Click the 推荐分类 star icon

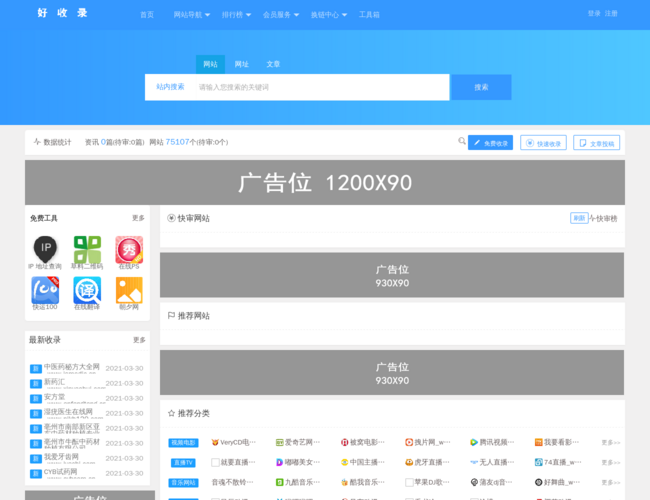click(171, 413)
